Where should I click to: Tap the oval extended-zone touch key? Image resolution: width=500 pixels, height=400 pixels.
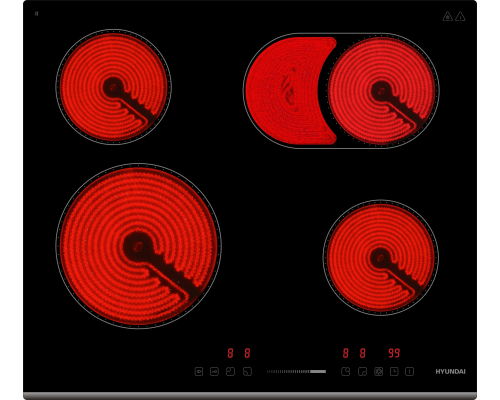click(378, 371)
